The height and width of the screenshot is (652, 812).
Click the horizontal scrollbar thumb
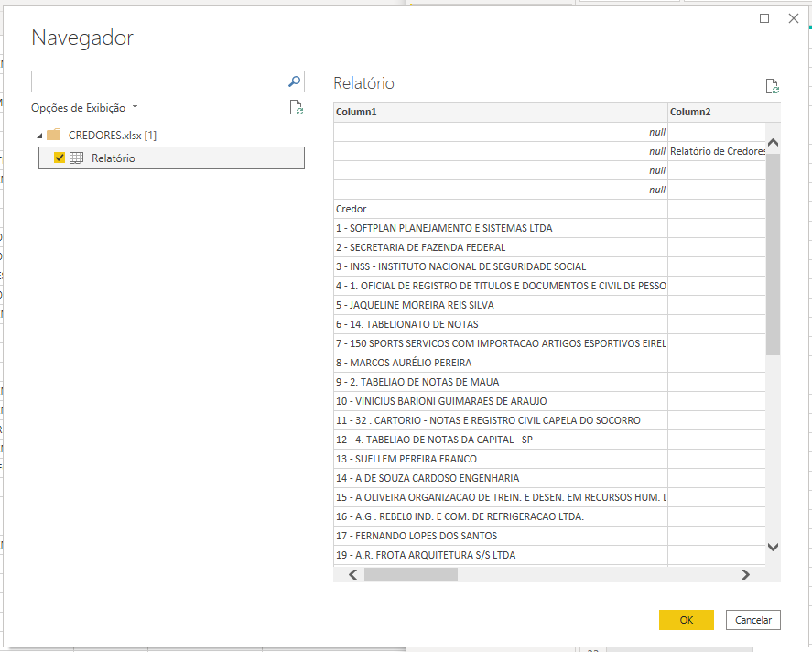coord(411,574)
